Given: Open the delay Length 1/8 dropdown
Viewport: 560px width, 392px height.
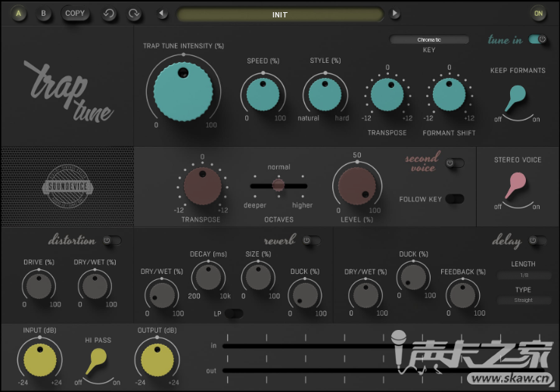Looking at the screenshot, I should (x=524, y=275).
